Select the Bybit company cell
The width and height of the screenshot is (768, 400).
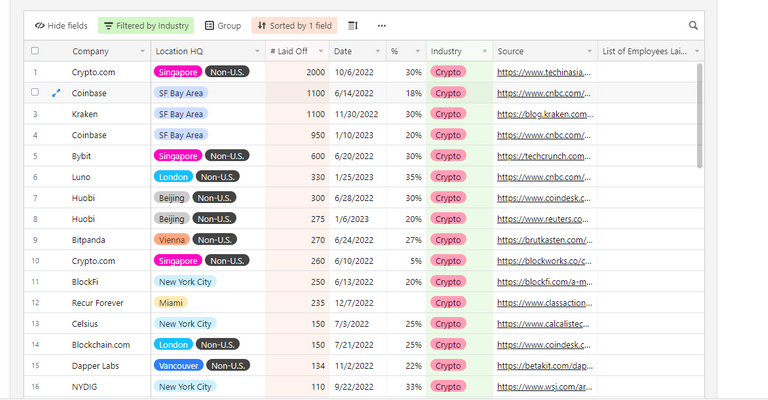click(x=107, y=156)
